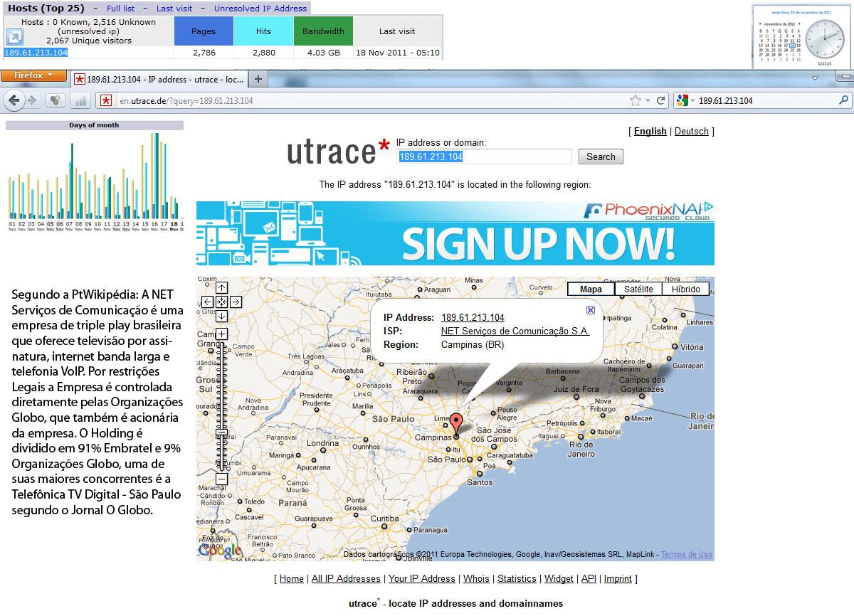Screen dimensions: 854x616
Task: Open a new tab with plus button
Action: click(258, 79)
